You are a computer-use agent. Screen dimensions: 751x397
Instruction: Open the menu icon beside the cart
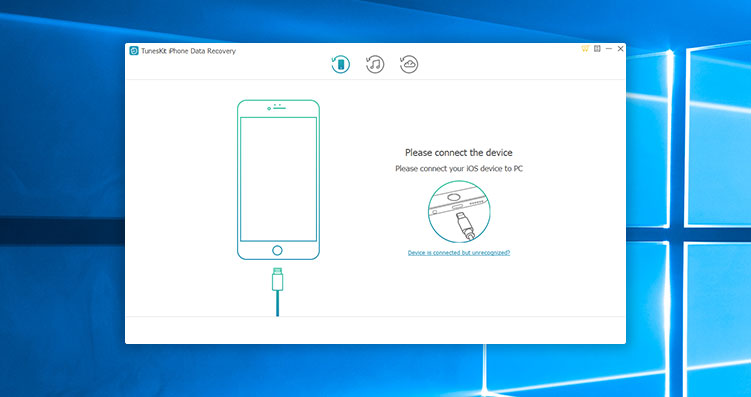(x=597, y=49)
